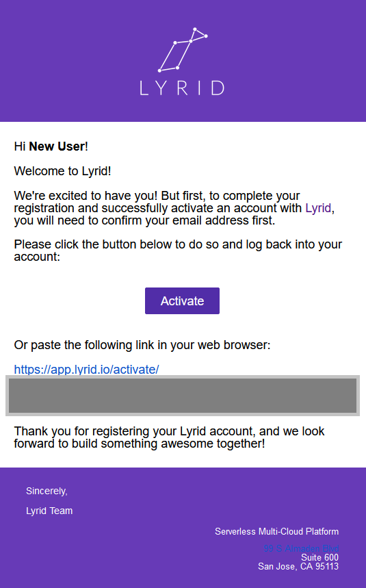The image size is (366, 588).
Task: Click the Sincerely, closing text
Action: (47, 491)
